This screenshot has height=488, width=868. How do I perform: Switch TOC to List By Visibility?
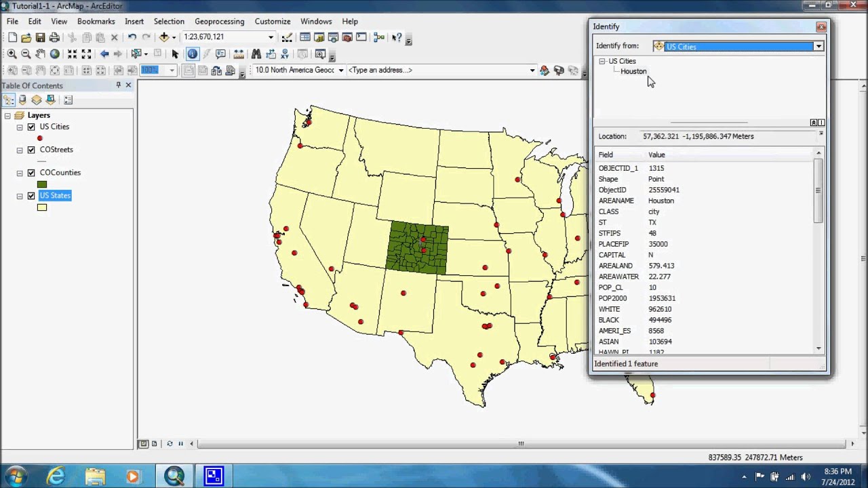pos(37,100)
